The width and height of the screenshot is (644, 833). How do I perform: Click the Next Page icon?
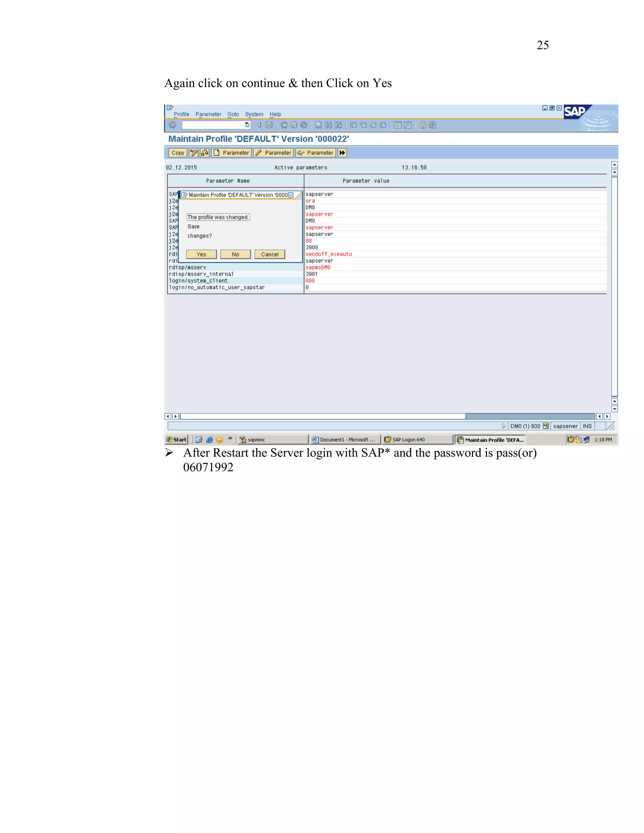click(373, 125)
